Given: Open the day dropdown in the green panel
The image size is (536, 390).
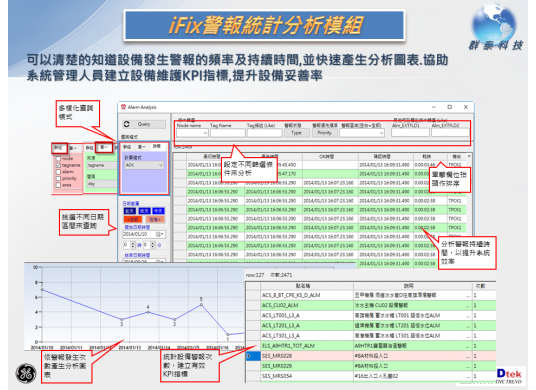Looking at the screenshot, I should pyautogui.click(x=102, y=184).
